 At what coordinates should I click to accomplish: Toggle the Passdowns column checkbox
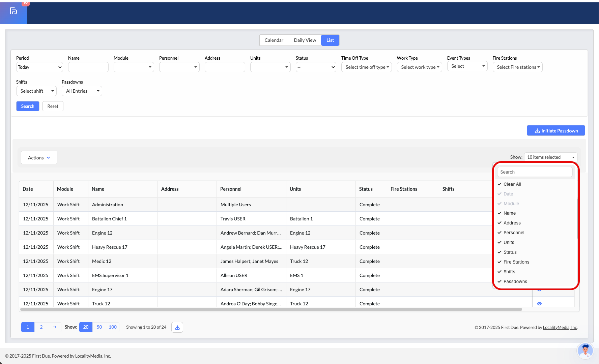515,282
